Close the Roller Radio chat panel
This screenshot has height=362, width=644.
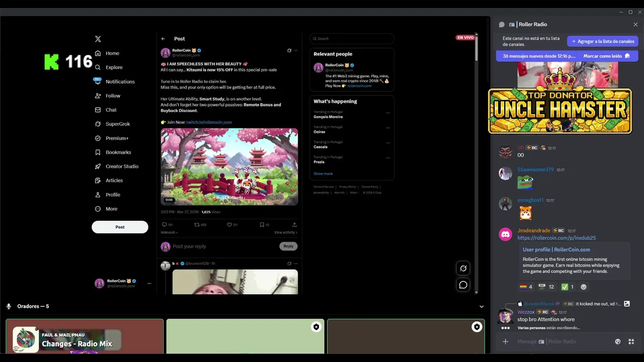(635, 24)
